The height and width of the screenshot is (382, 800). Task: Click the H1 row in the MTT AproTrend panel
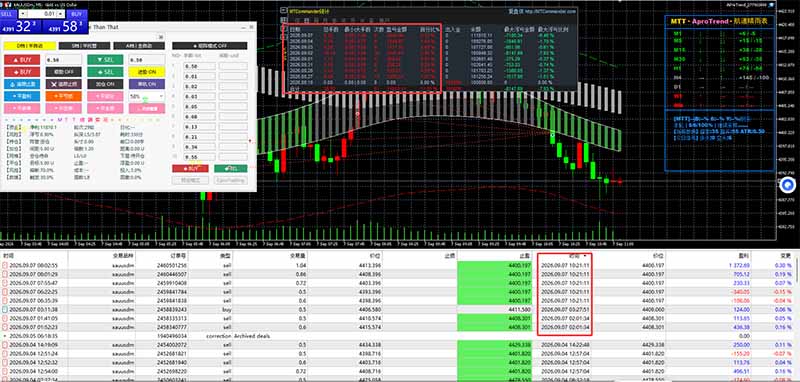[x=720, y=68]
